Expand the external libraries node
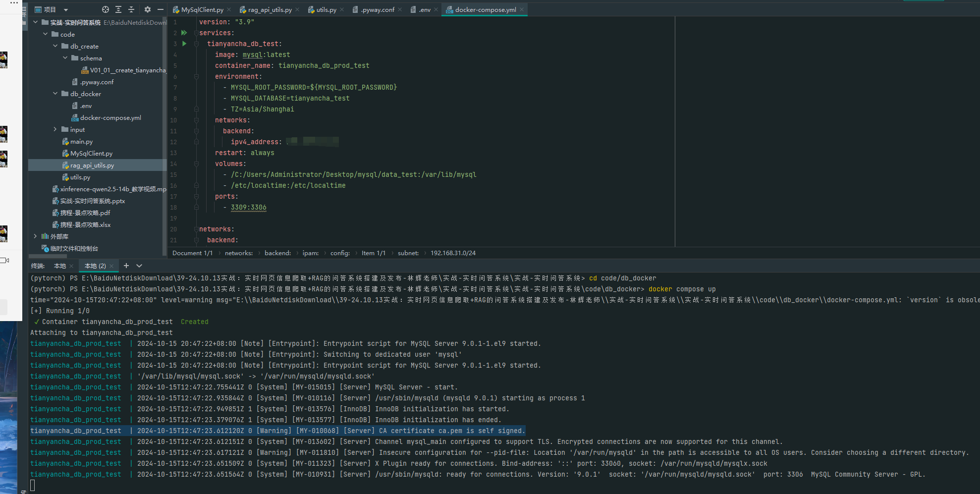 pos(35,236)
